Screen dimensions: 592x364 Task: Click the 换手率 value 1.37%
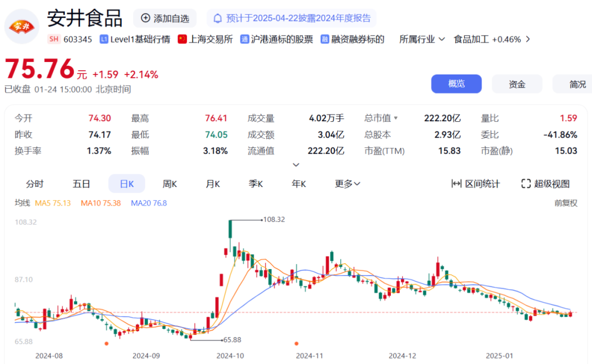click(99, 151)
